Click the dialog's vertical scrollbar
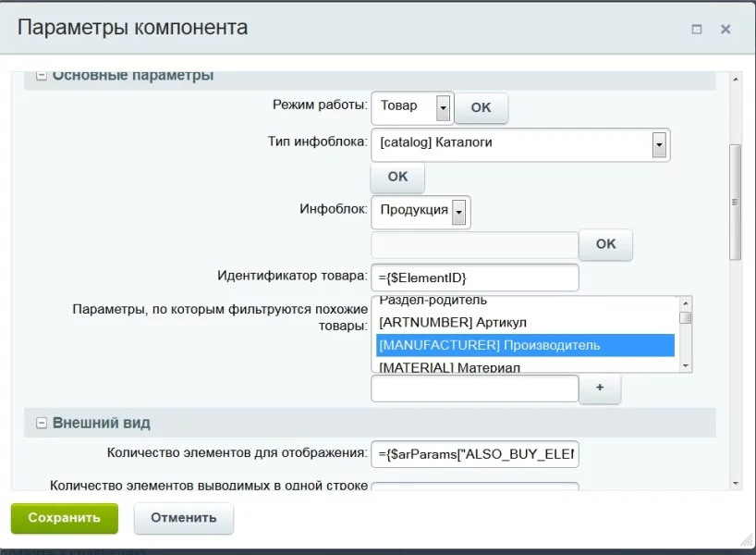 click(x=736, y=202)
